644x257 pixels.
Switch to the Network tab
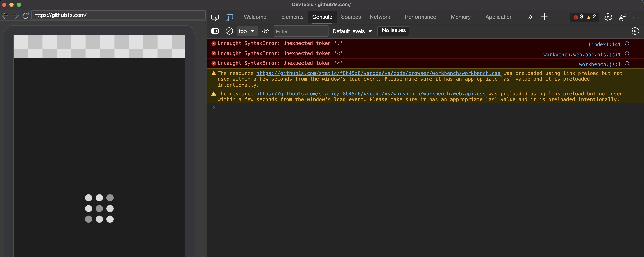[380, 17]
